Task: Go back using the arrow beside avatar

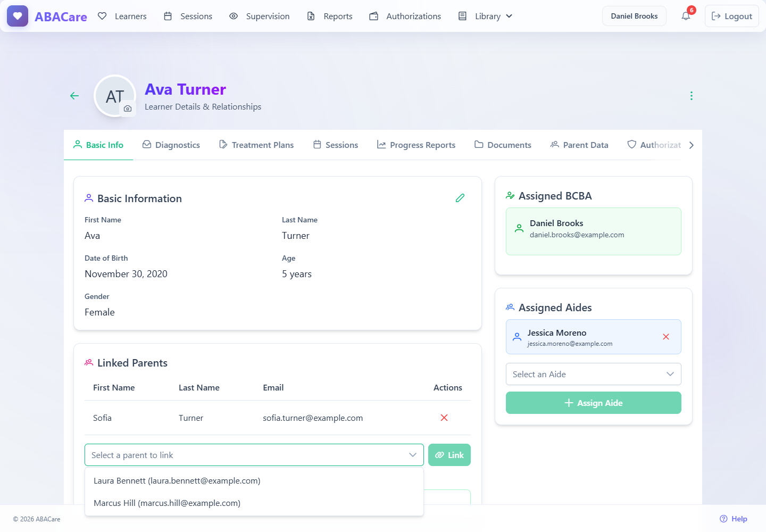Action: click(74, 96)
